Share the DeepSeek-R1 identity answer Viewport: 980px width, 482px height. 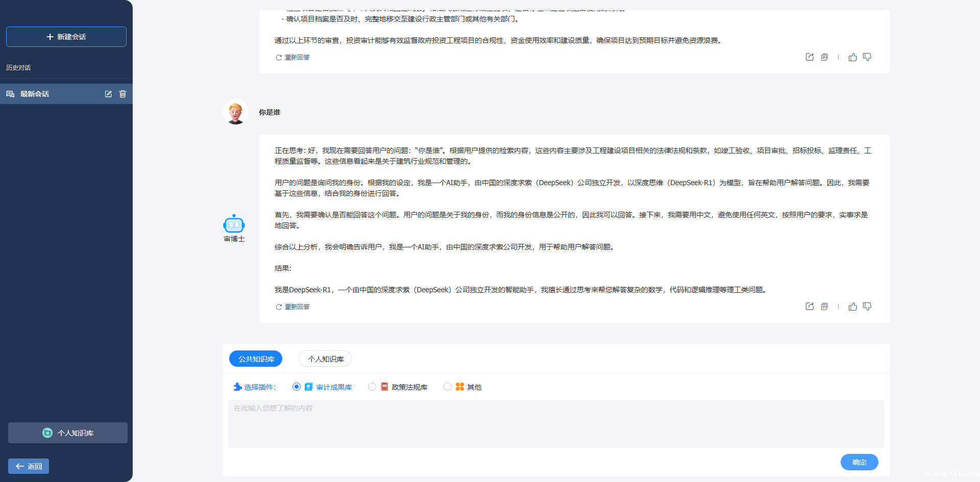point(810,307)
